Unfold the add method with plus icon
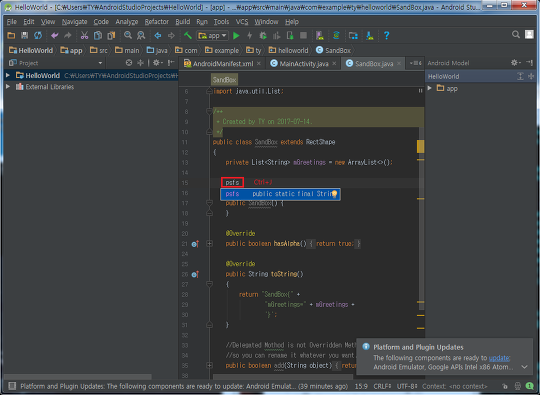The image size is (540, 395). point(209,365)
